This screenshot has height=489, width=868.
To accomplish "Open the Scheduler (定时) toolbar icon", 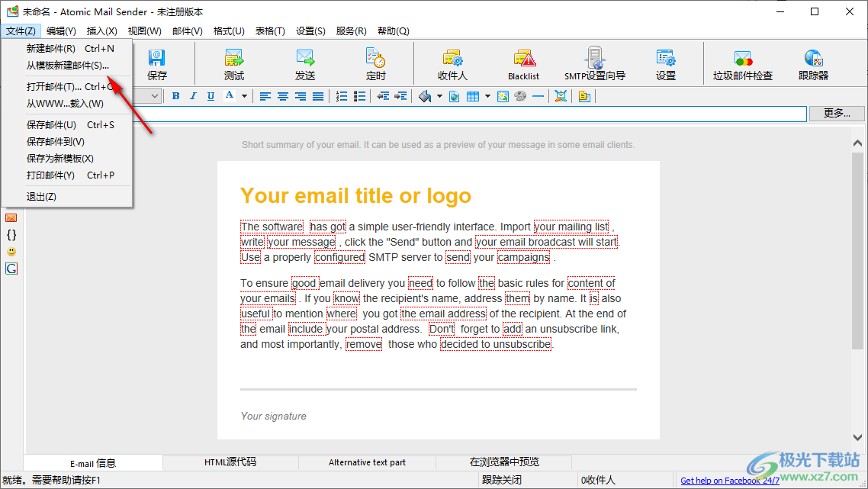I will click(x=375, y=64).
